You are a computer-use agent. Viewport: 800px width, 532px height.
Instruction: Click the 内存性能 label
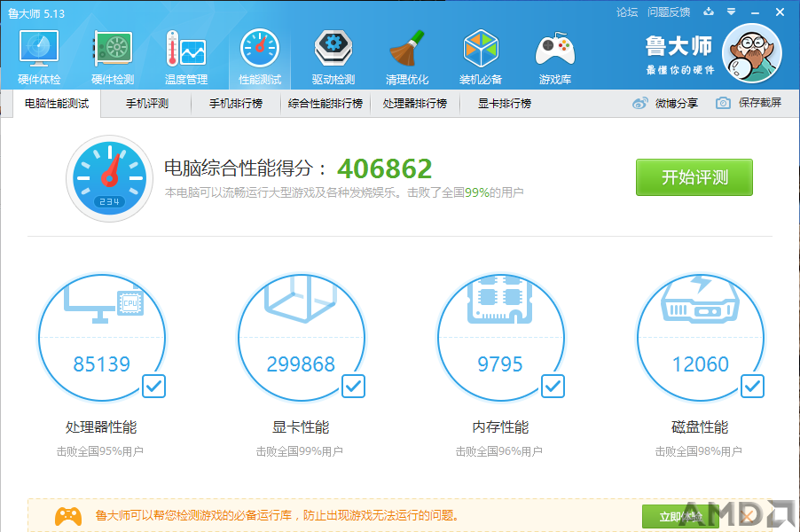tap(500, 426)
